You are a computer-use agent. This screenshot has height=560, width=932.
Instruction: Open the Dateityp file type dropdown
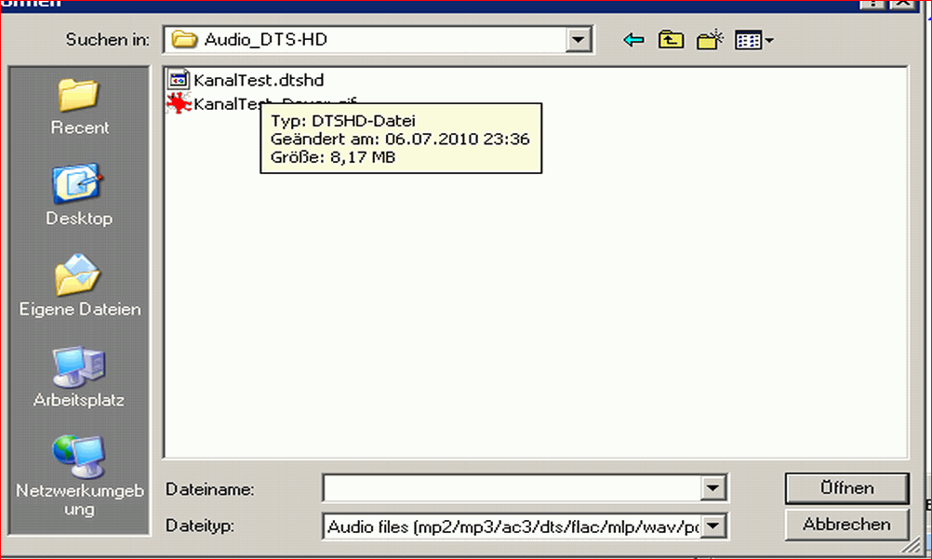pos(713,527)
